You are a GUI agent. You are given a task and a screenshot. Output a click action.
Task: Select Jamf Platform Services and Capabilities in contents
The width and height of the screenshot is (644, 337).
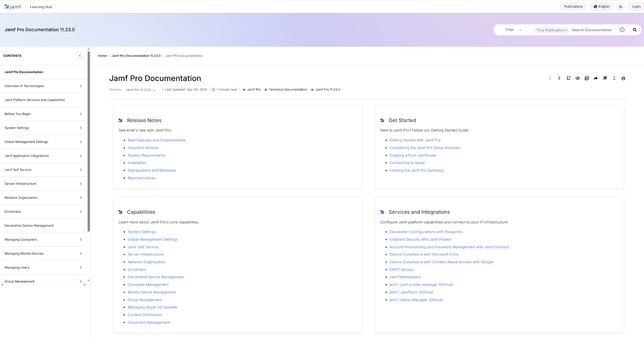(35, 100)
